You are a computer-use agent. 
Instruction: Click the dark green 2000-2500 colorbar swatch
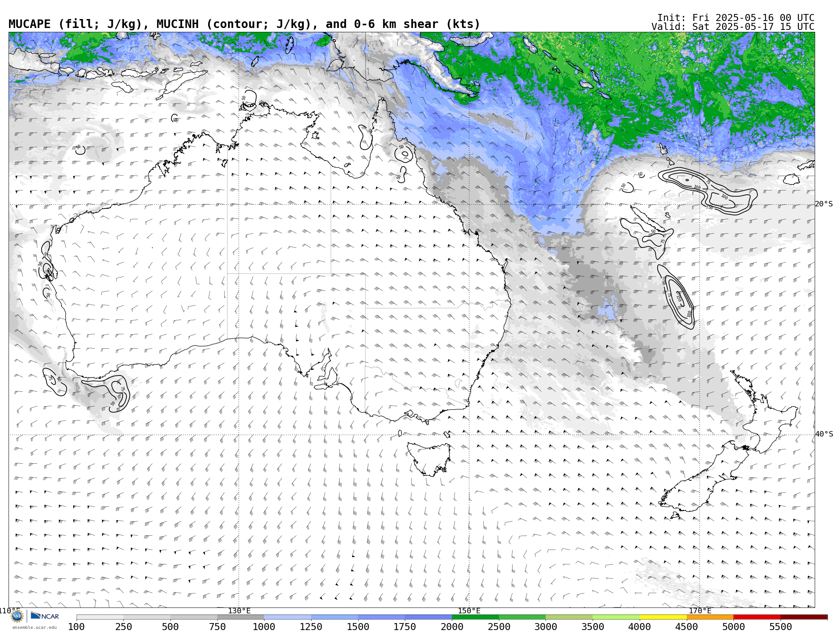(x=475, y=617)
